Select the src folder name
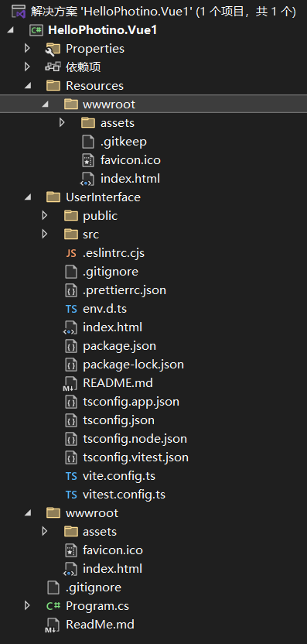The height and width of the screenshot is (644, 307). (90, 234)
